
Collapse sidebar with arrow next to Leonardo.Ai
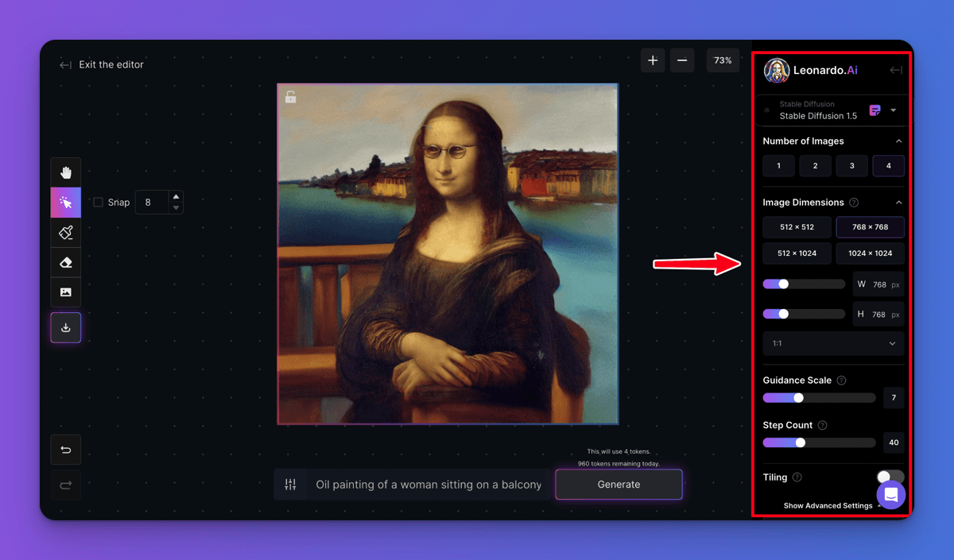pos(896,70)
